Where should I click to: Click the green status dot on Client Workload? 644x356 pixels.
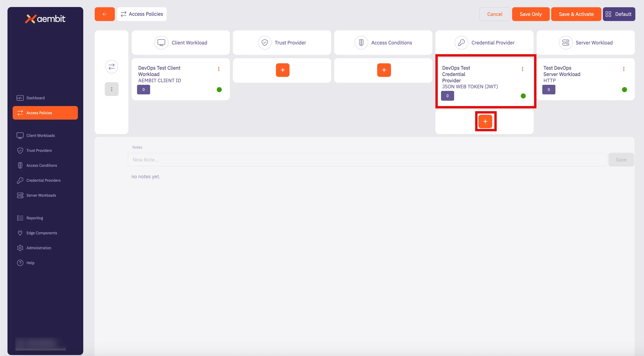[x=219, y=89]
